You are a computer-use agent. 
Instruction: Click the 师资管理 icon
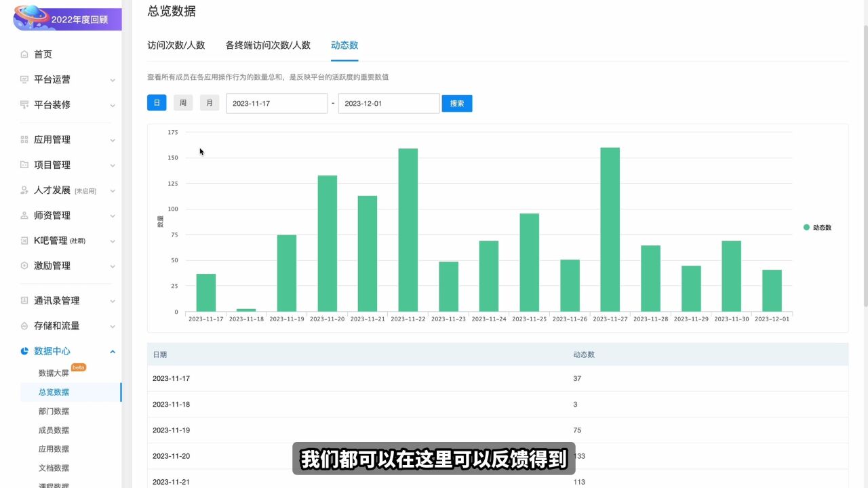pos(24,216)
